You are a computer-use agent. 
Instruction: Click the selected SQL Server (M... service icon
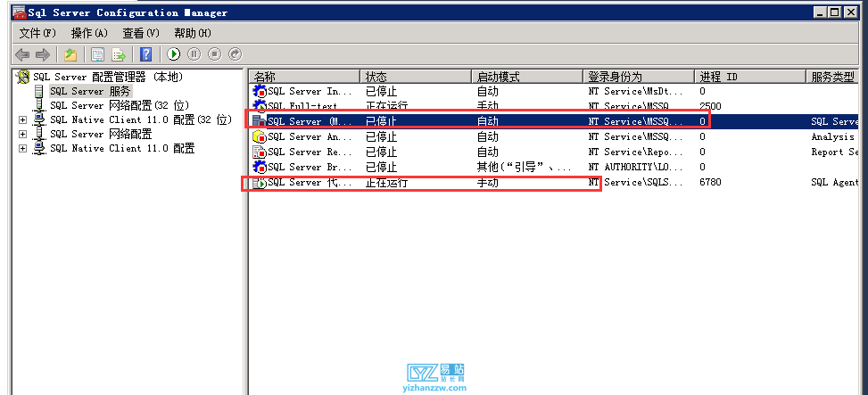[x=260, y=121]
